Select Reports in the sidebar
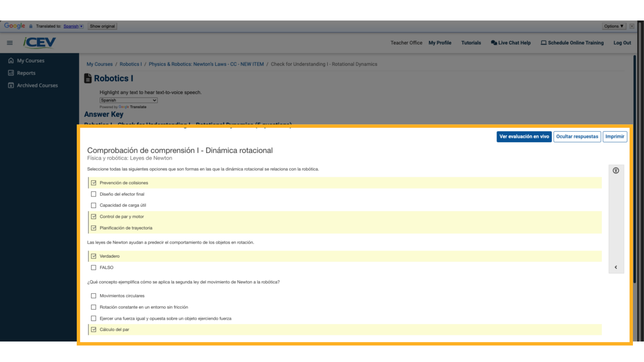644x362 pixels. coord(26,73)
